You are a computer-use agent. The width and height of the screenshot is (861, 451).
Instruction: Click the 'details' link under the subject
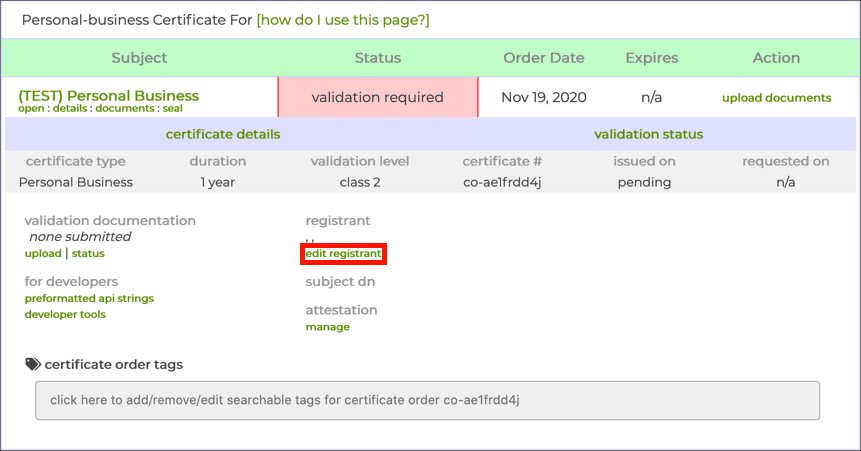coord(70,108)
